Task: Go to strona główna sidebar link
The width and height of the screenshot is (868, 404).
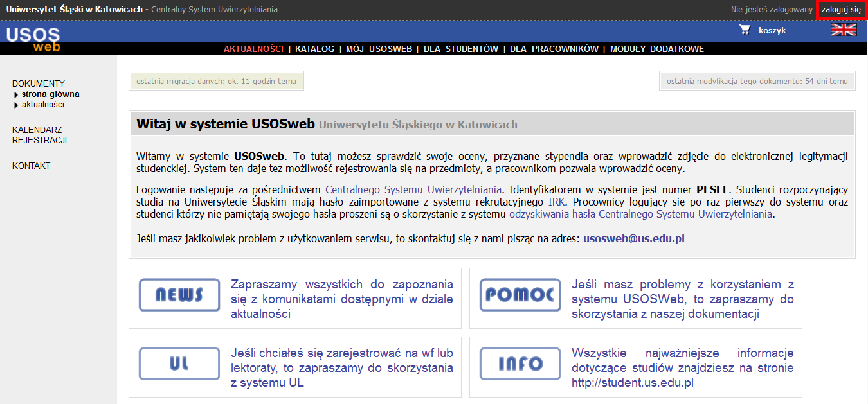Action: point(51,94)
